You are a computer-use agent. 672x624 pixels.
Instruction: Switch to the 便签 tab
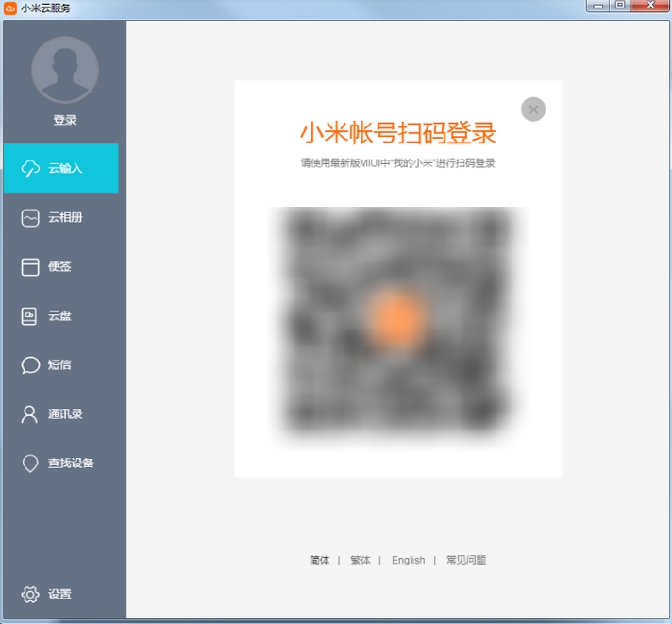click(x=60, y=266)
